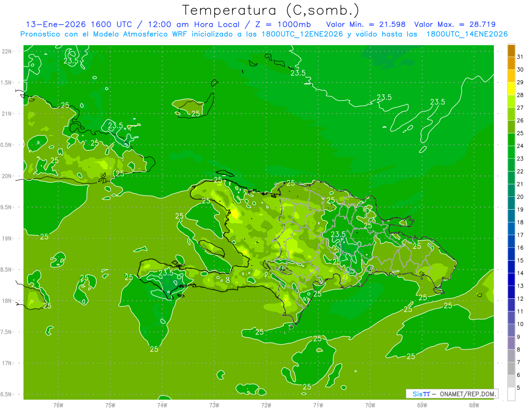Click the colorbar label "20"
This screenshot has height=411, width=532.
[x=520, y=197]
